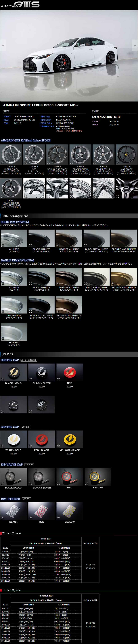
Task: Click the SOLID RIM section heading
Action: point(15,222)
